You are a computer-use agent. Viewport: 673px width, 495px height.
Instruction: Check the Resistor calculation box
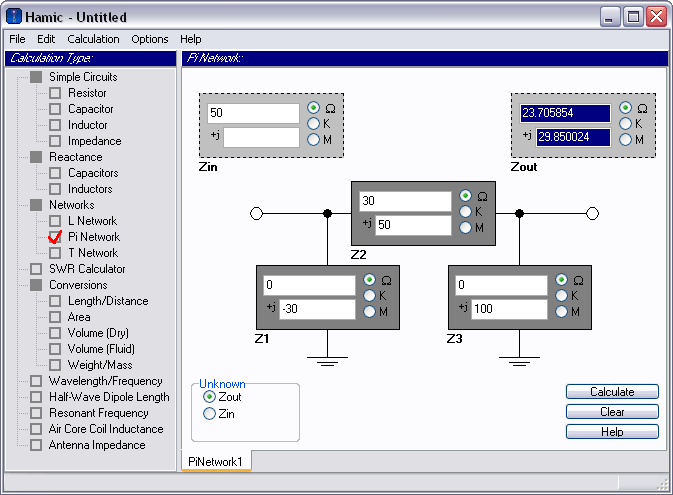click(55, 93)
